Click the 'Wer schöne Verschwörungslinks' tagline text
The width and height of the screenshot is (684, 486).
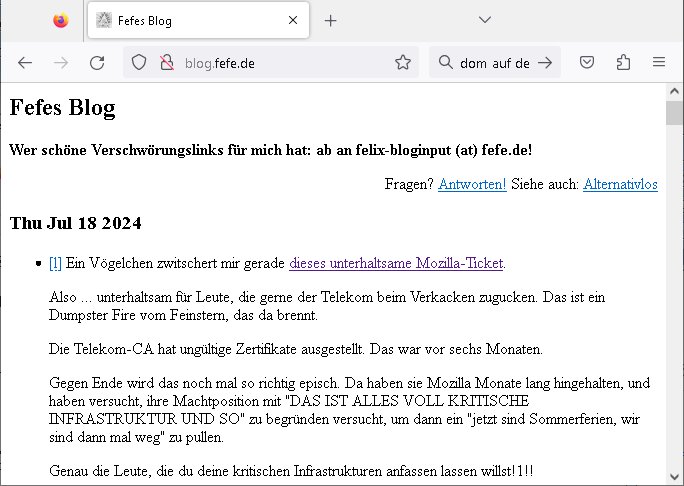coord(270,150)
